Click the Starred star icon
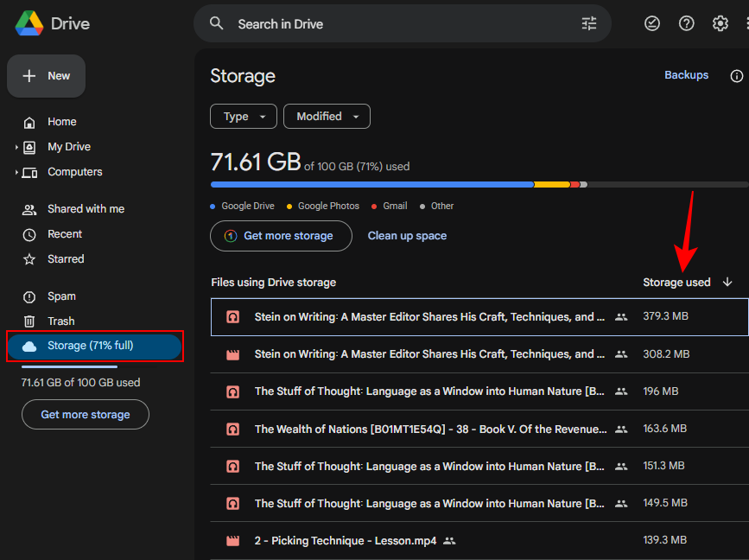Image resolution: width=749 pixels, height=560 pixels. (29, 259)
